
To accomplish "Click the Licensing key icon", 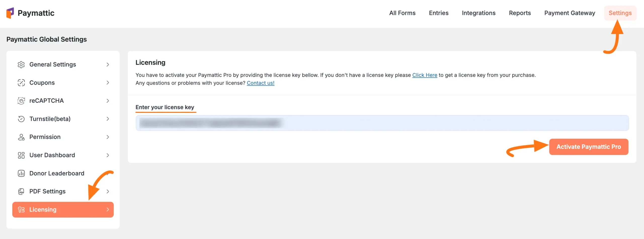I will (x=21, y=210).
